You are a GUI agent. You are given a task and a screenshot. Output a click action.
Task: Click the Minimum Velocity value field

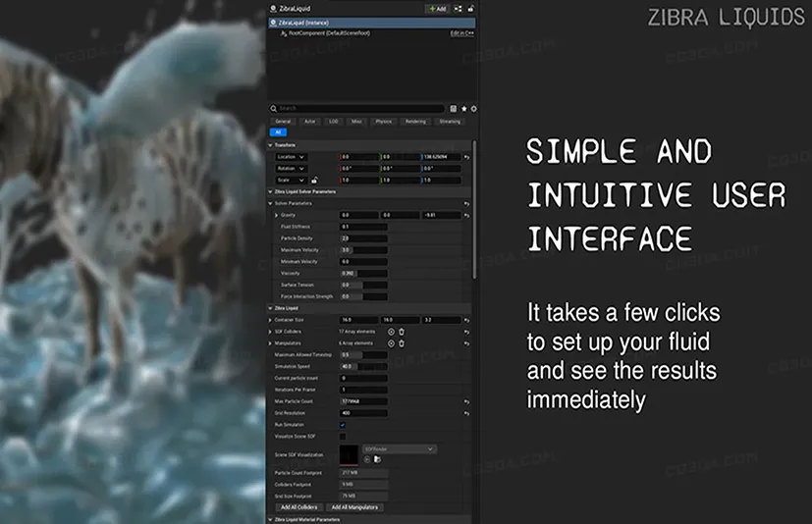pos(363,262)
